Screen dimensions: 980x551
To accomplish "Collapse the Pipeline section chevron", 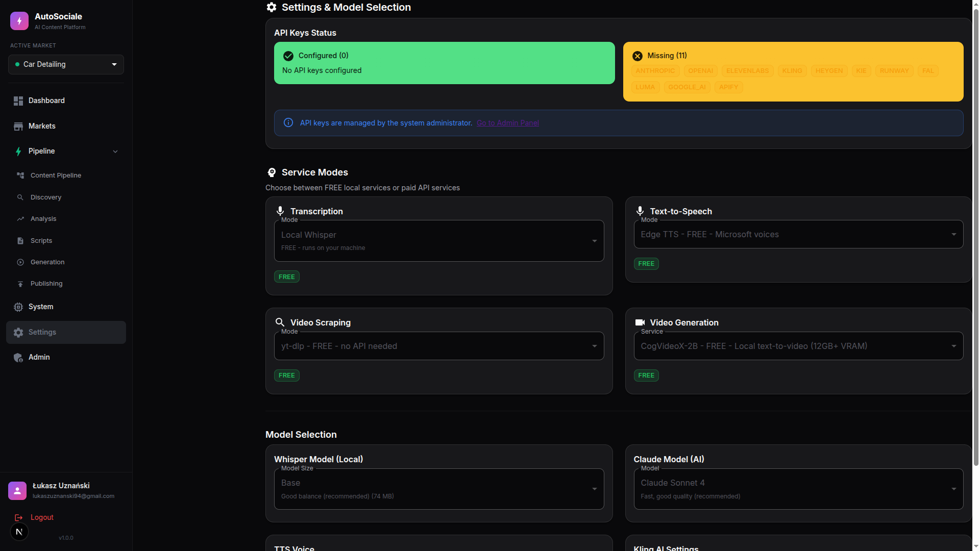I will [115, 151].
